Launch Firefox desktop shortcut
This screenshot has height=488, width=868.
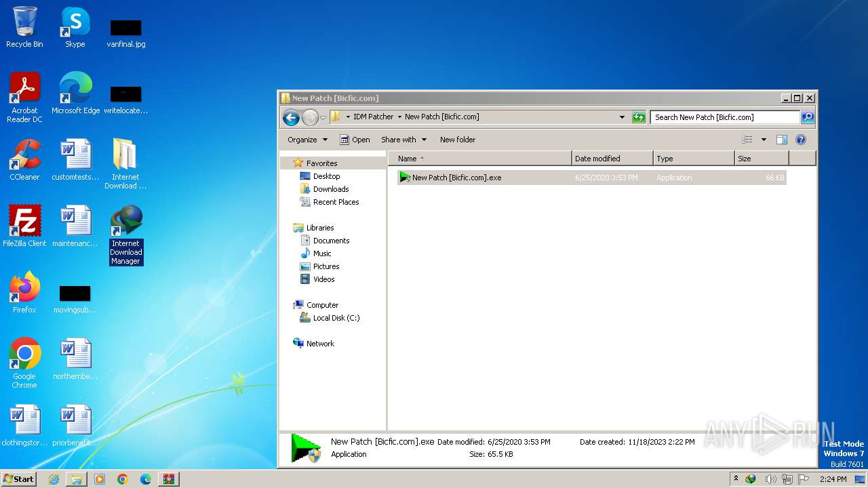coord(24,293)
